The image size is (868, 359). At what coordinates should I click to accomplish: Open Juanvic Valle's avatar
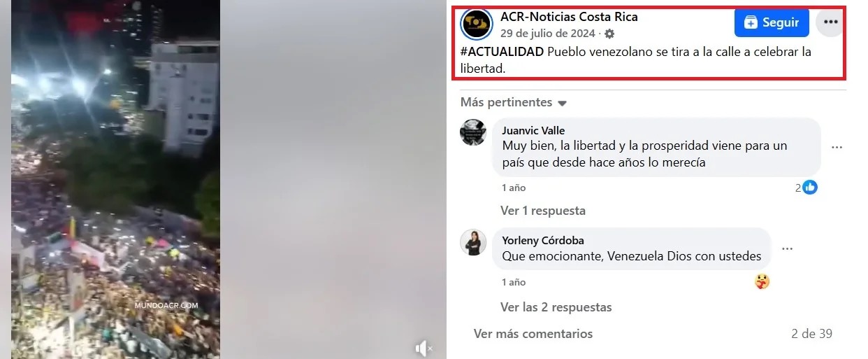tap(473, 132)
